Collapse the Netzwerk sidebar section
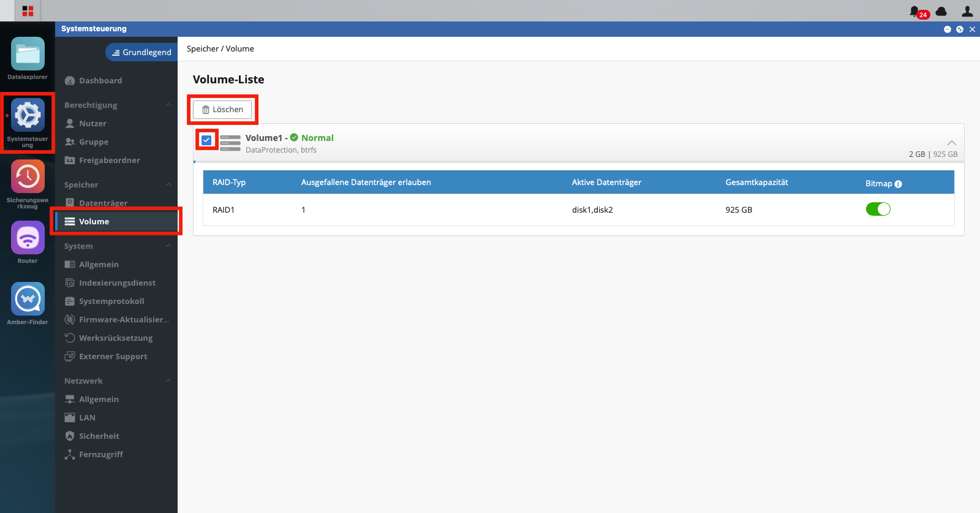The width and height of the screenshot is (980, 513). [168, 381]
